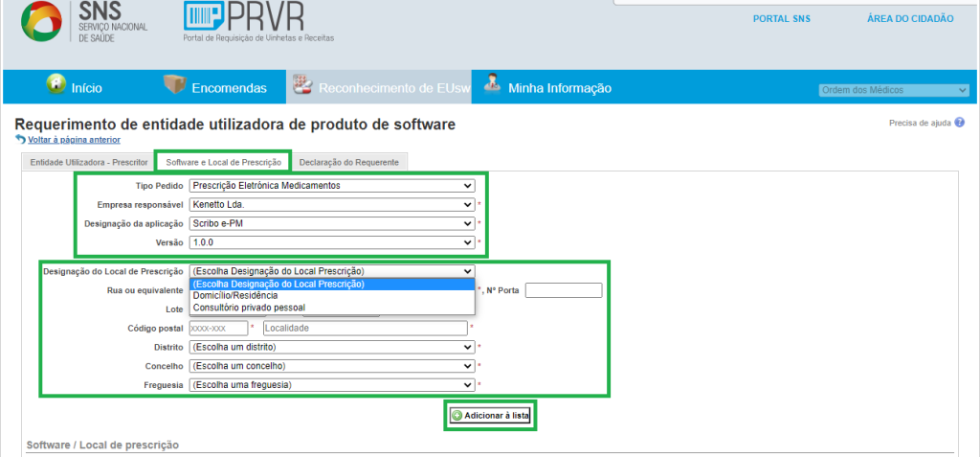Choose Domicílio/Residência from the list
Viewport: 980px width, 457px height.
[235, 296]
